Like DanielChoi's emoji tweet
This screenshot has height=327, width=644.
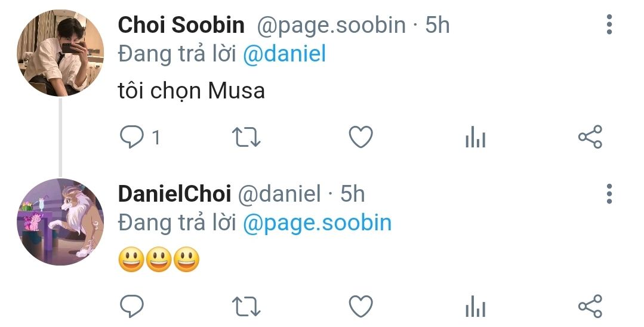tap(360, 307)
